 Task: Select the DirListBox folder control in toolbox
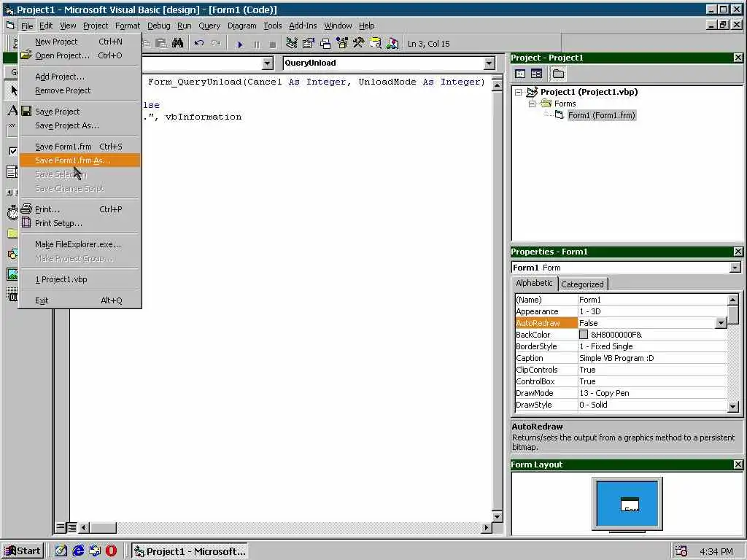12,233
